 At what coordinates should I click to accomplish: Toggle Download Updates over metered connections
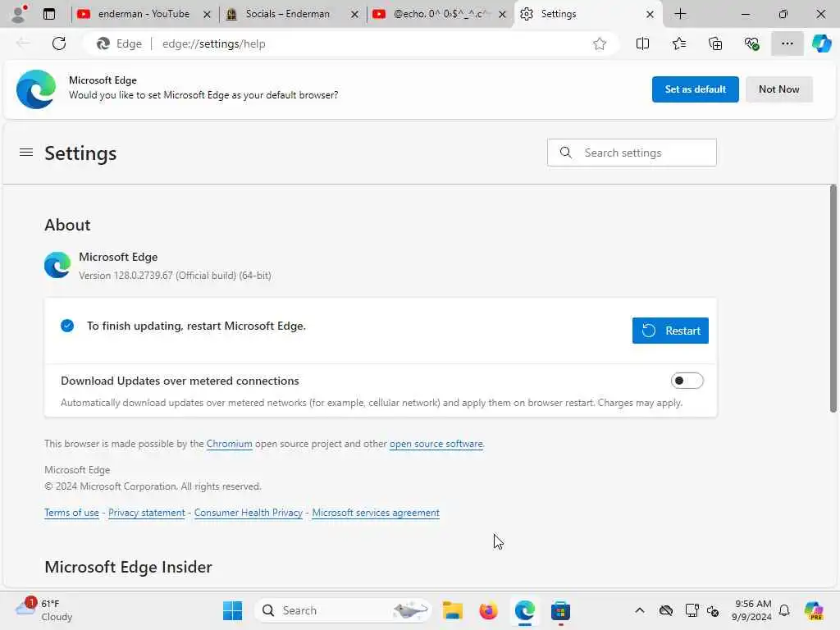(x=687, y=381)
